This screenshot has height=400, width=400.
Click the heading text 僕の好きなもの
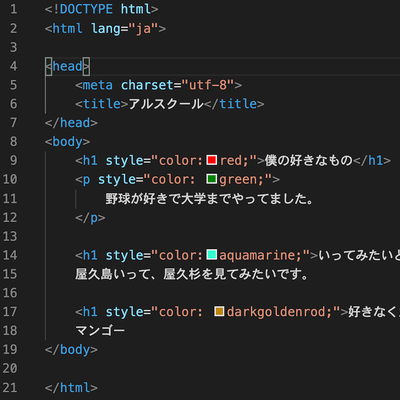[x=309, y=160]
